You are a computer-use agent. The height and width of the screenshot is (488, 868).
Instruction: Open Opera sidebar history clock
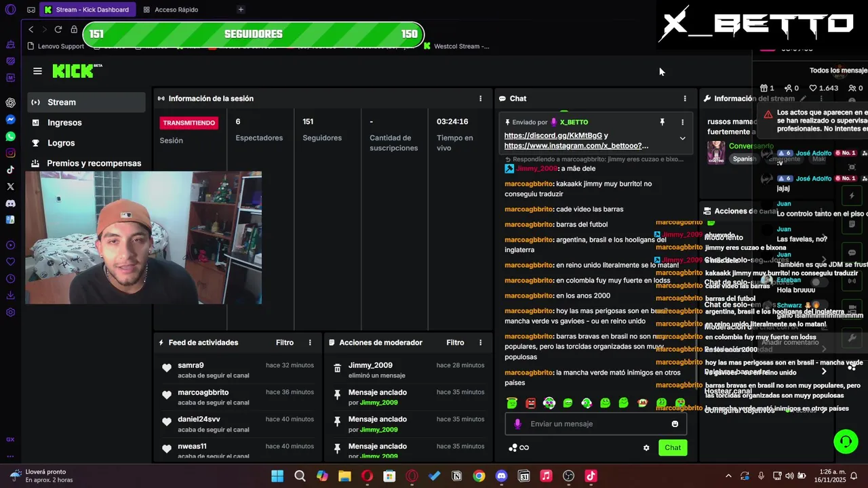tap(10, 279)
